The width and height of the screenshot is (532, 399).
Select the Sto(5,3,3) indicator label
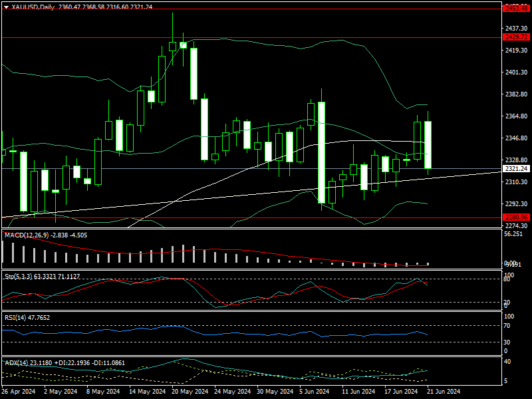pyautogui.click(x=18, y=275)
